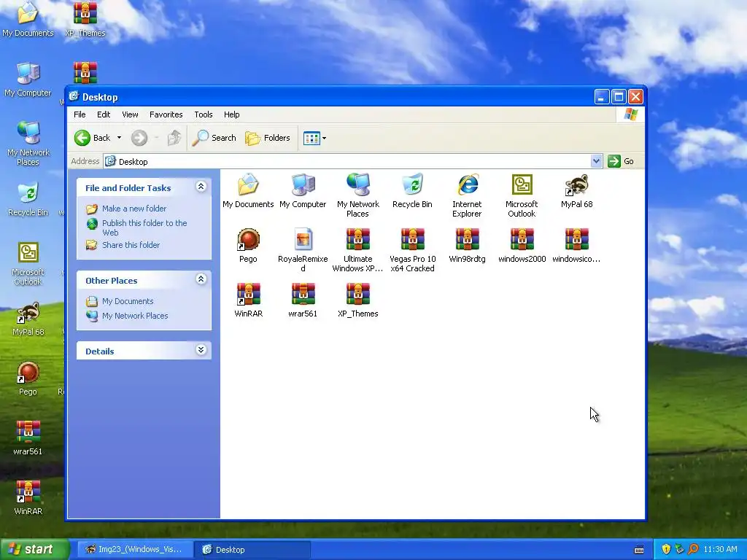Image resolution: width=747 pixels, height=560 pixels.
Task: Go up one folder level
Action: [174, 138]
